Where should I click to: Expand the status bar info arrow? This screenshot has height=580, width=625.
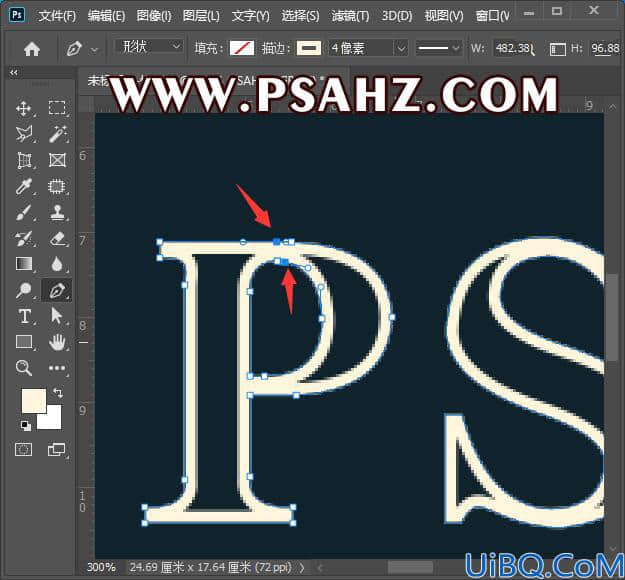point(302,567)
